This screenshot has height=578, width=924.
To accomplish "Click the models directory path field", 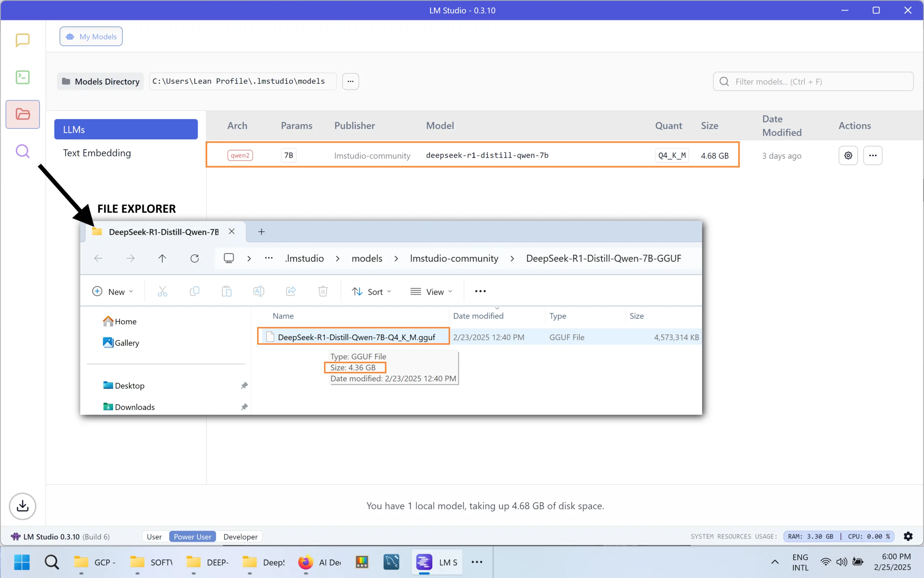I will [243, 81].
